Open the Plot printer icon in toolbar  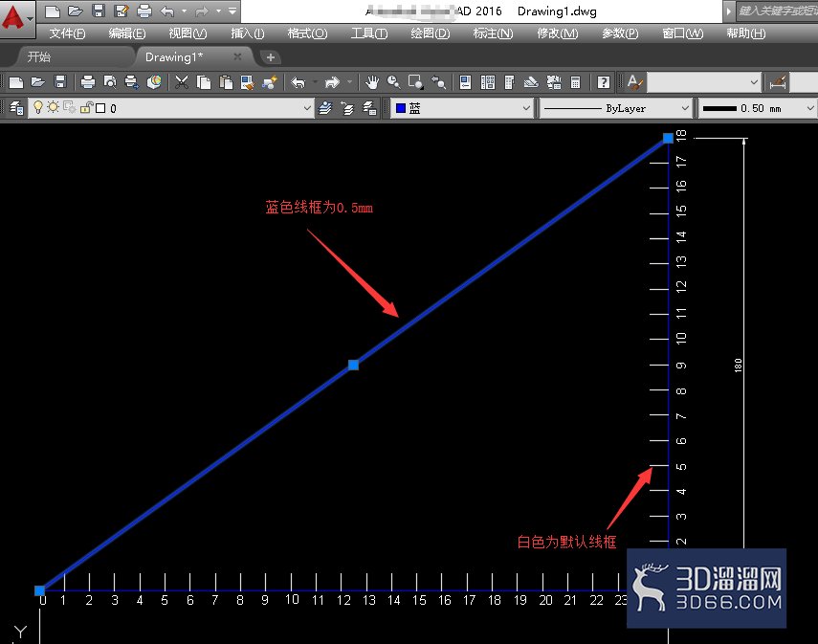click(x=88, y=82)
